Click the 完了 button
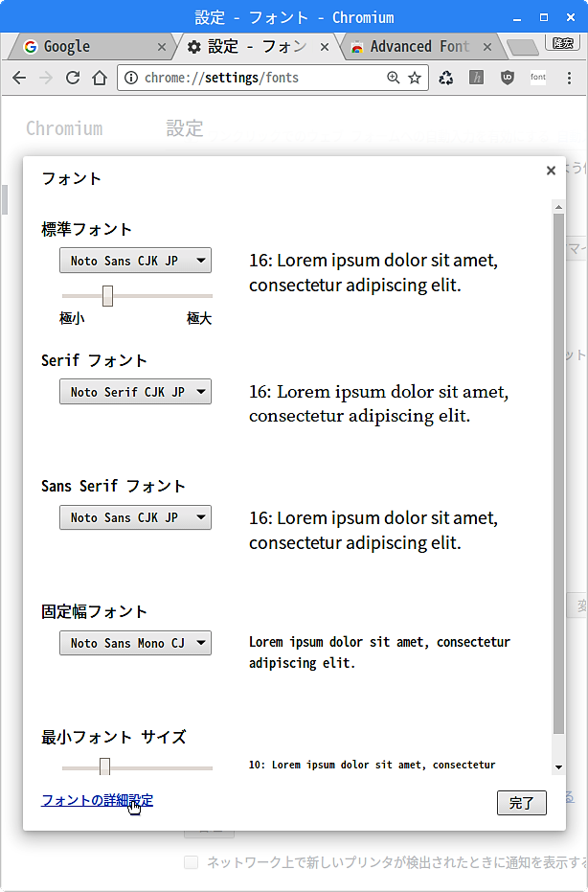 click(x=522, y=803)
